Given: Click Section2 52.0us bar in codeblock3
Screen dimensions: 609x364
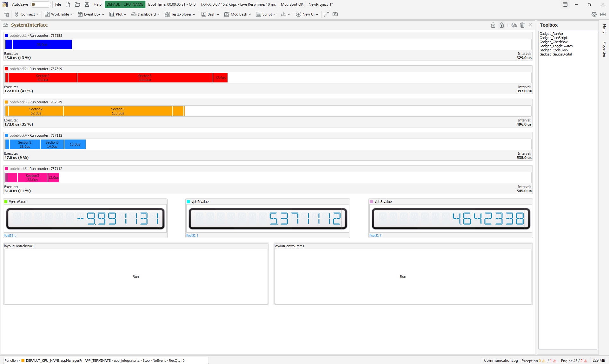Looking at the screenshot, I should click(x=36, y=111).
